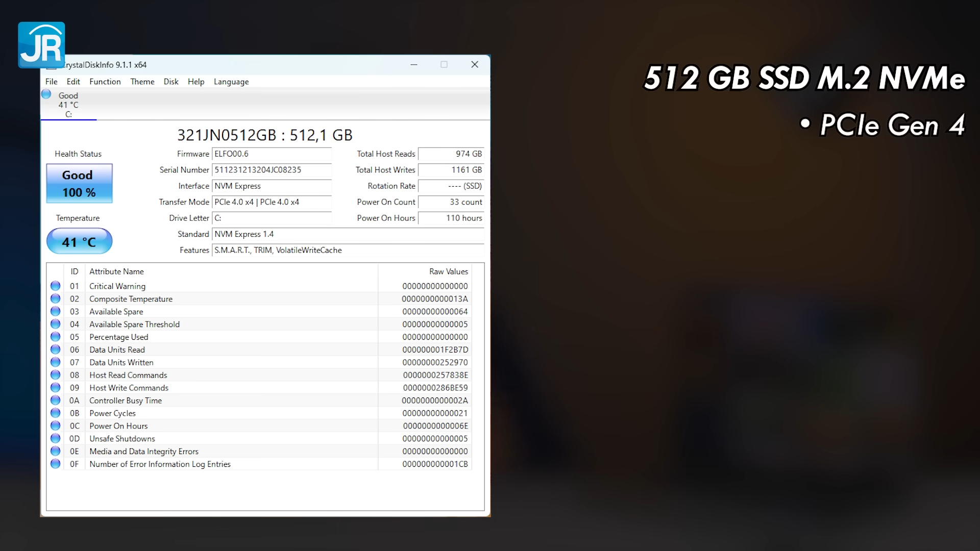Click status orb for Composite Temperature row
Viewport: 980px width, 551px height.
55,298
